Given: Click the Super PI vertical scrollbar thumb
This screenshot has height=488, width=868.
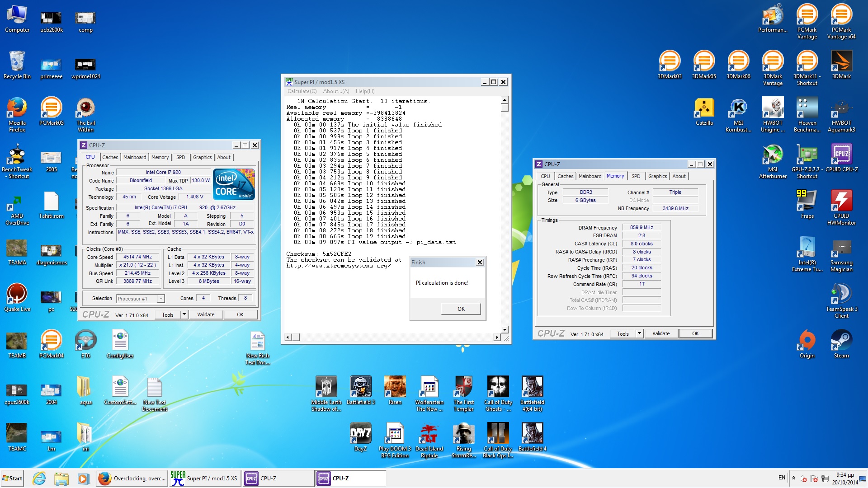Looking at the screenshot, I should [x=505, y=107].
